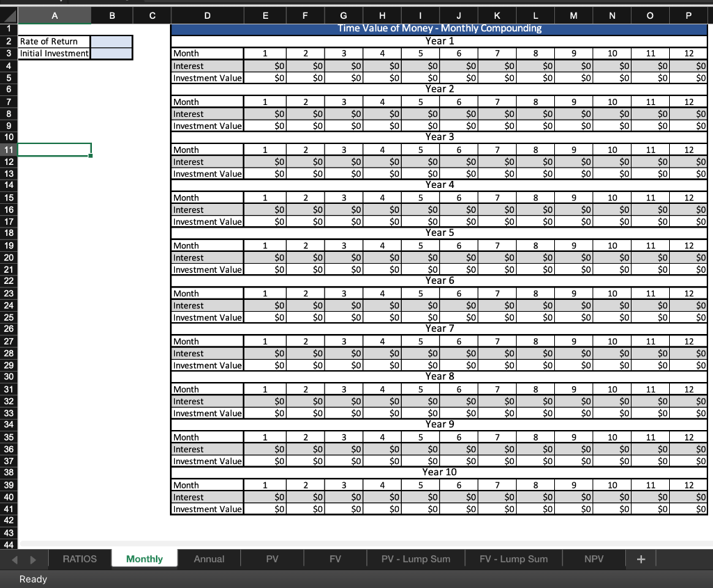
Task: Click the 'Ready' status bar indicator
Action: tap(33, 579)
